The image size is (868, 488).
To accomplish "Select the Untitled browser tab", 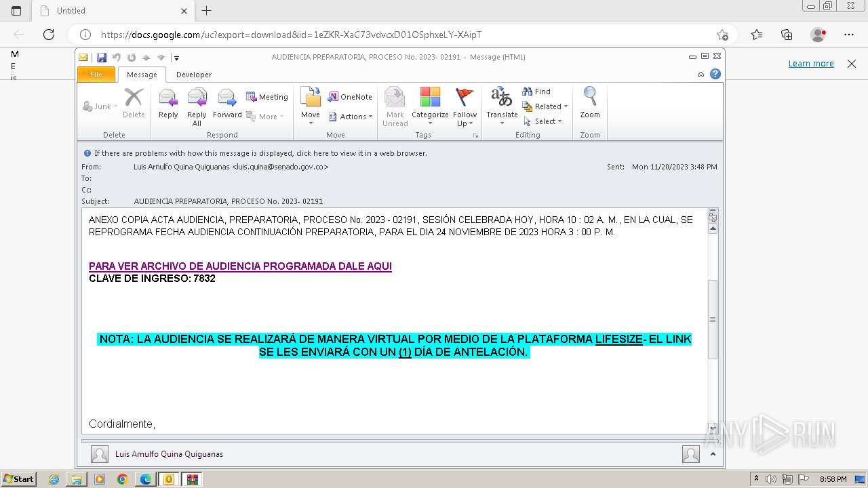I will click(113, 11).
